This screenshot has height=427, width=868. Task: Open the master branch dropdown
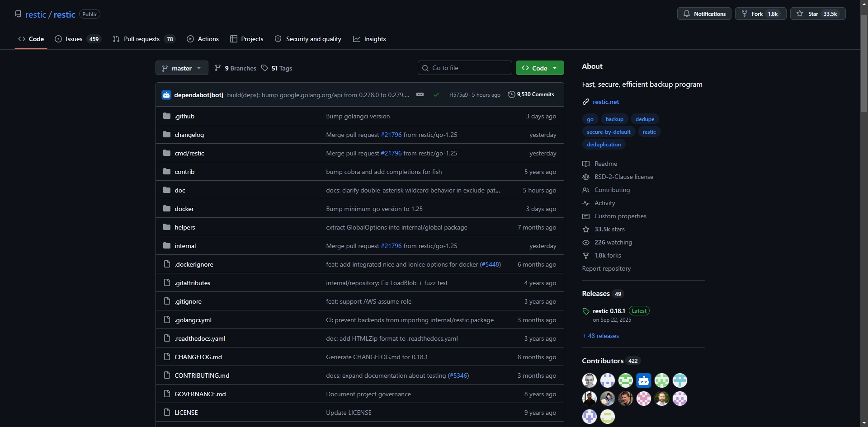pos(182,68)
